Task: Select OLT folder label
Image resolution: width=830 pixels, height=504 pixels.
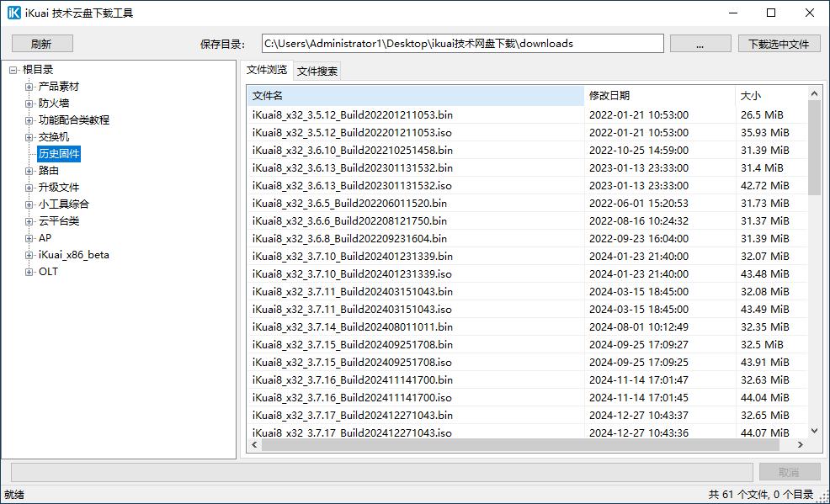Action: pyautogui.click(x=48, y=272)
